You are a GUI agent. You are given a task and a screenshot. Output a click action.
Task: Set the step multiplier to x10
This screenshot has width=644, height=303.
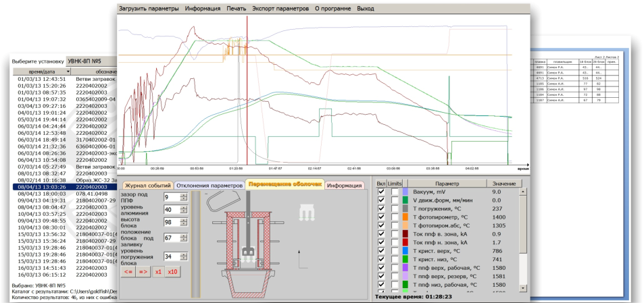(x=172, y=272)
